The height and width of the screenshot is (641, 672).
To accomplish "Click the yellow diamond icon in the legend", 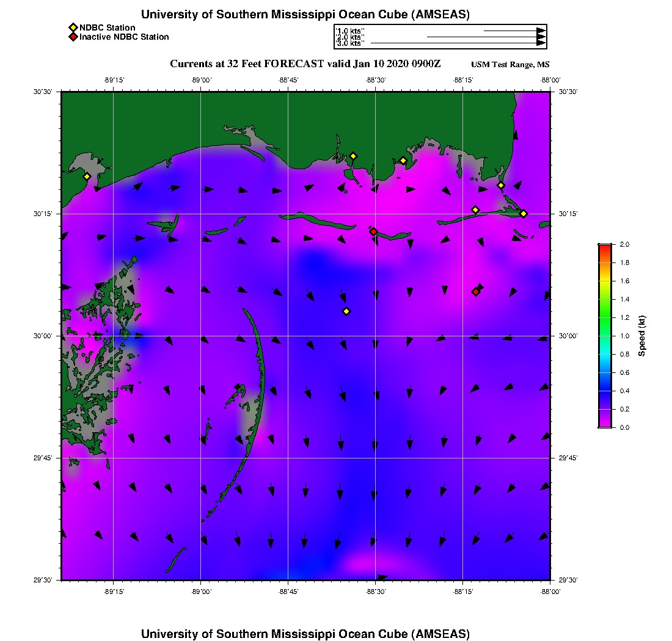I will click(x=73, y=27).
